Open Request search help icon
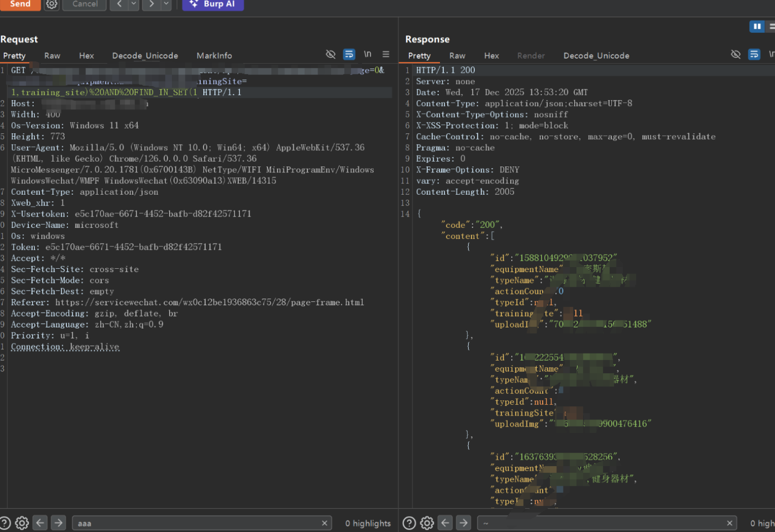The width and height of the screenshot is (775, 532). click(5, 523)
